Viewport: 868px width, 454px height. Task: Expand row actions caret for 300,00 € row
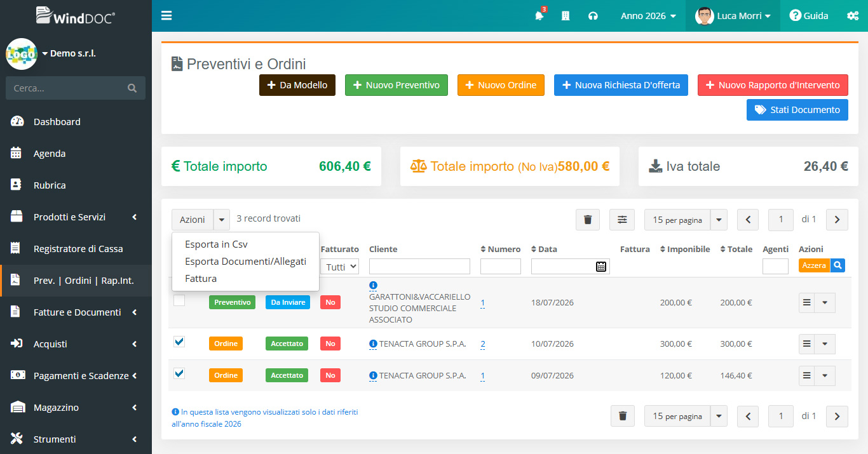[825, 344]
